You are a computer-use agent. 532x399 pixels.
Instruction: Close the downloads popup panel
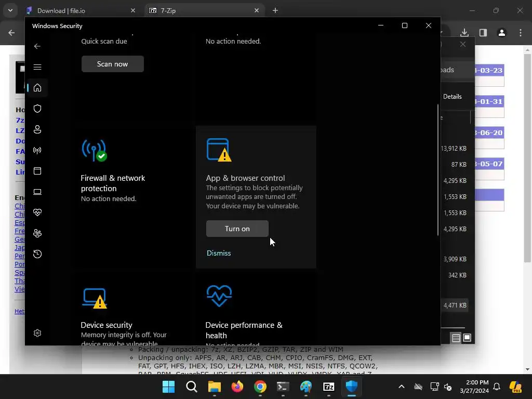tap(463, 44)
